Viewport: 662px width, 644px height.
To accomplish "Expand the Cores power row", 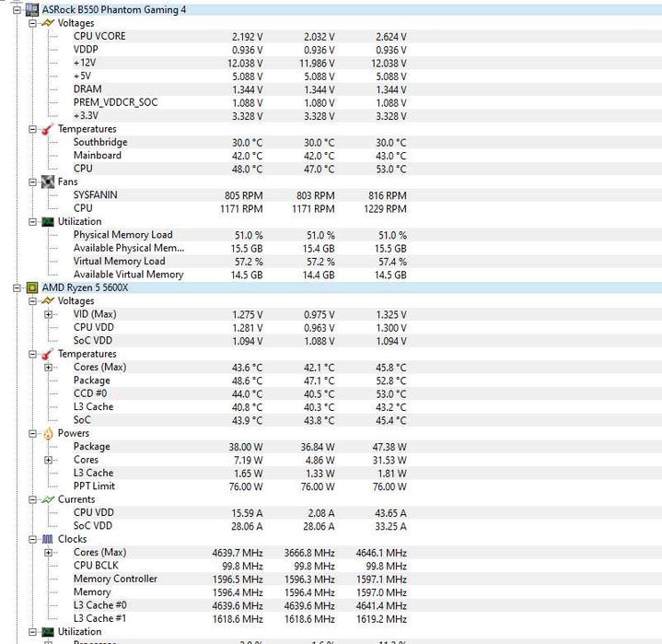I will click(48, 460).
